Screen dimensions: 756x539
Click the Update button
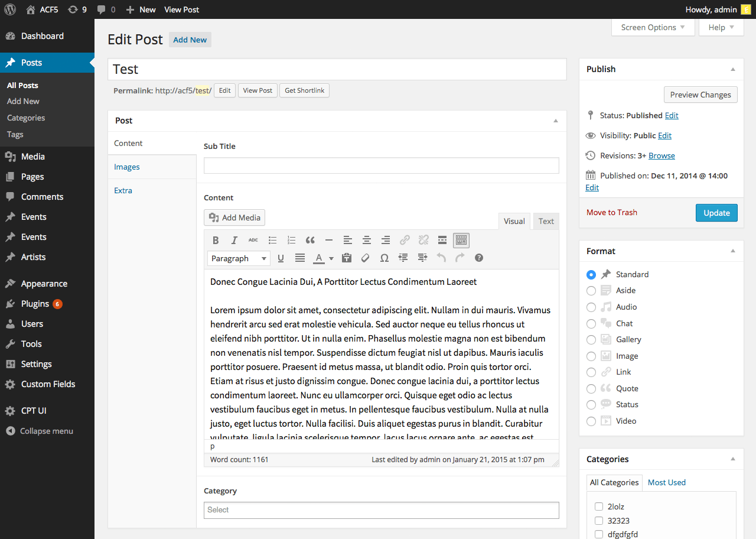coord(716,213)
